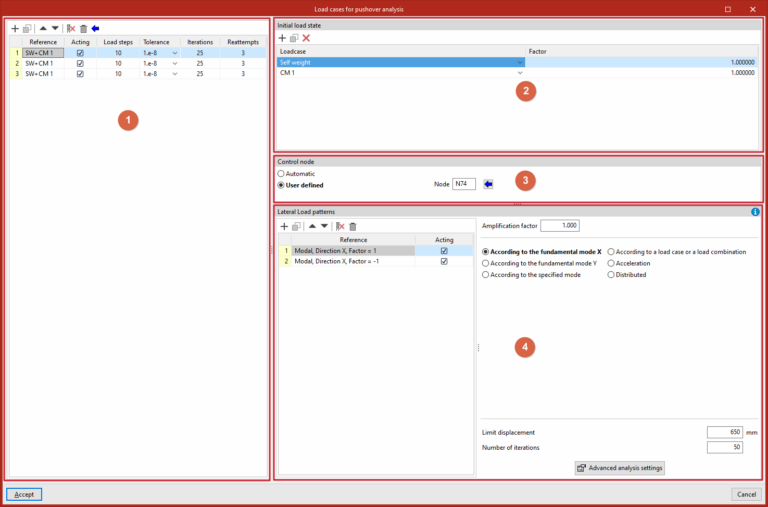Viewport: 768px width, 507px height.
Task: Open Advanced analysis settings
Action: pyautogui.click(x=620, y=468)
